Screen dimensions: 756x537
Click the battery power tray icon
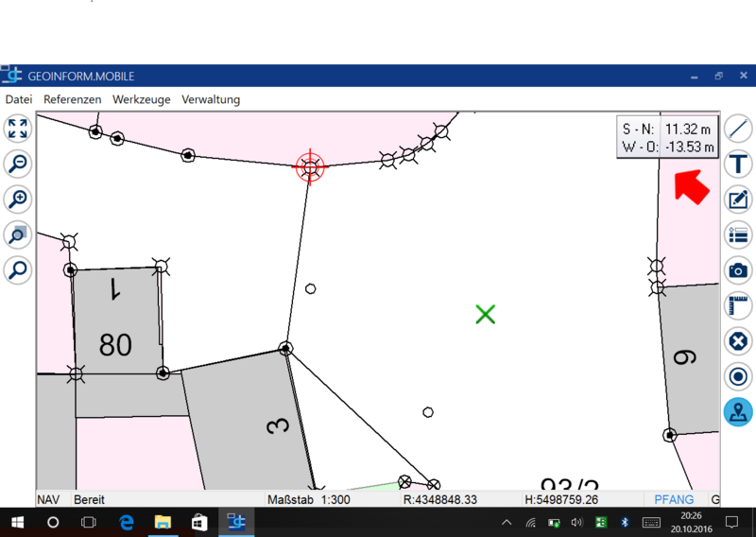(x=554, y=522)
